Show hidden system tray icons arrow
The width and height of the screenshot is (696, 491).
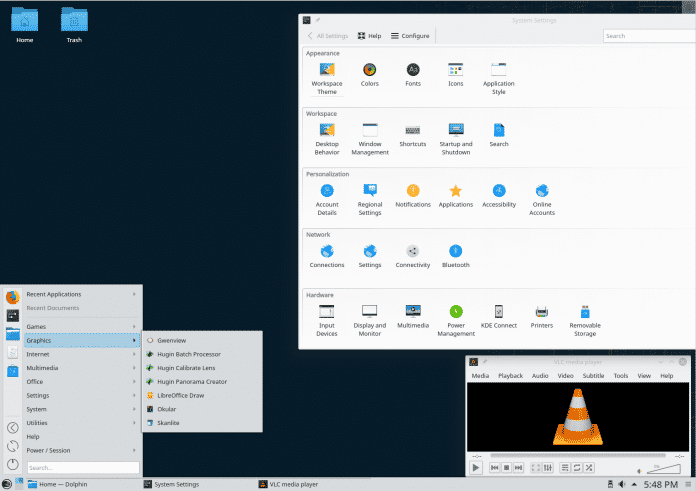point(633,484)
